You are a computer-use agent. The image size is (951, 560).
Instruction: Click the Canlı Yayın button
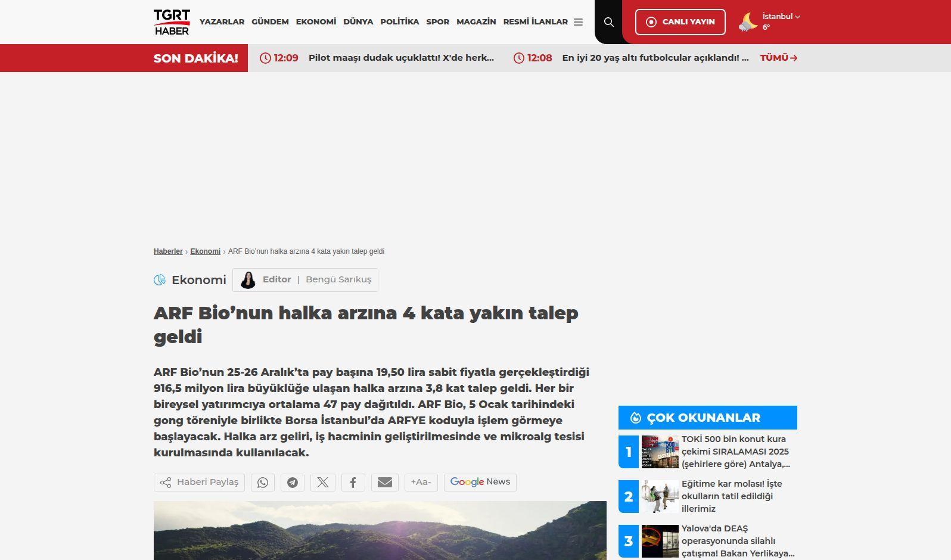click(x=680, y=22)
